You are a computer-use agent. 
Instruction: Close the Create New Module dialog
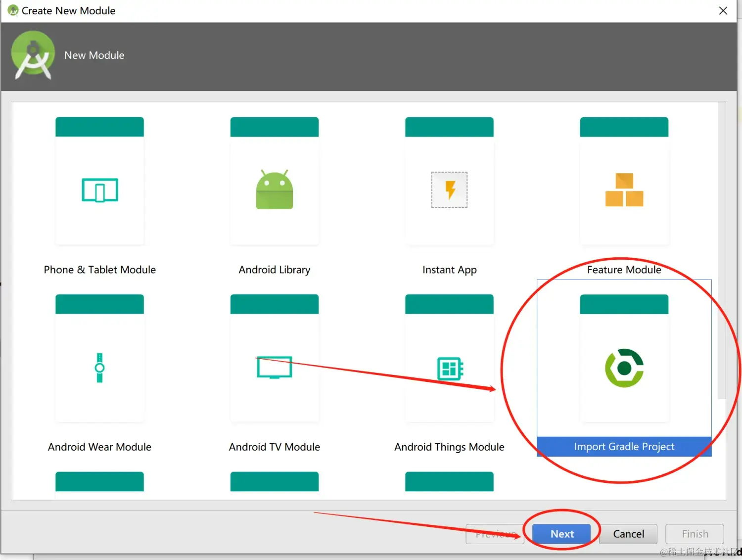pyautogui.click(x=723, y=10)
